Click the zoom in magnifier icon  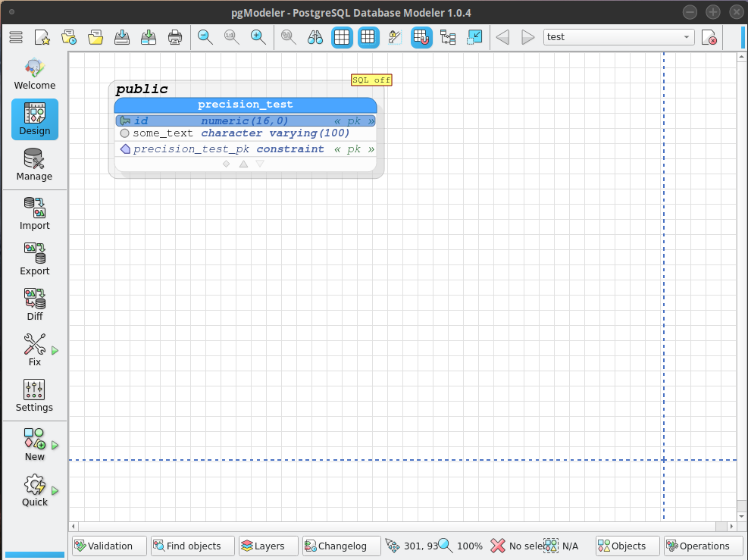tap(258, 36)
